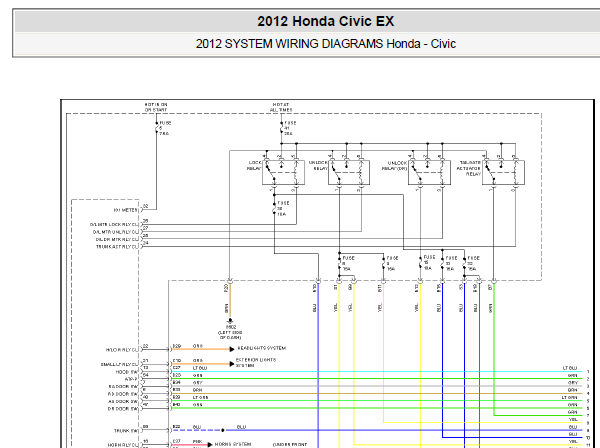This screenshot has width=600, height=448.
Task: Click the HOOD SW label
Action: 127,372
